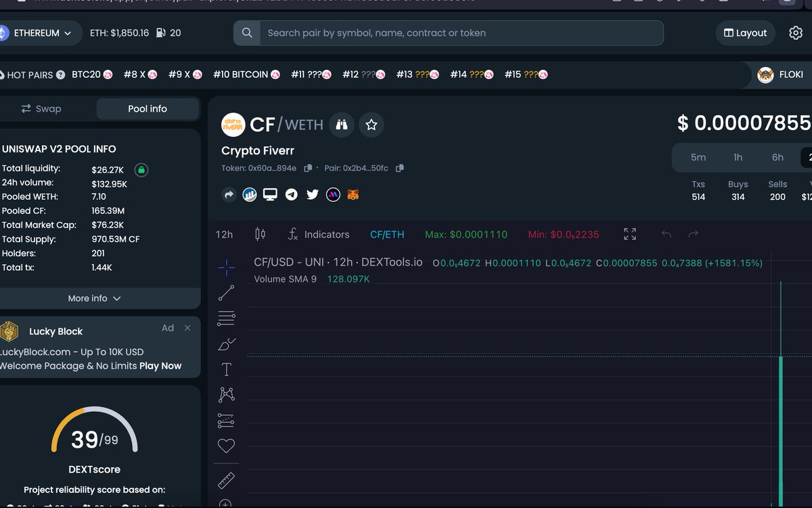Click the Volume SMA 9 indicator label
This screenshot has width=812, height=508.
(x=285, y=279)
